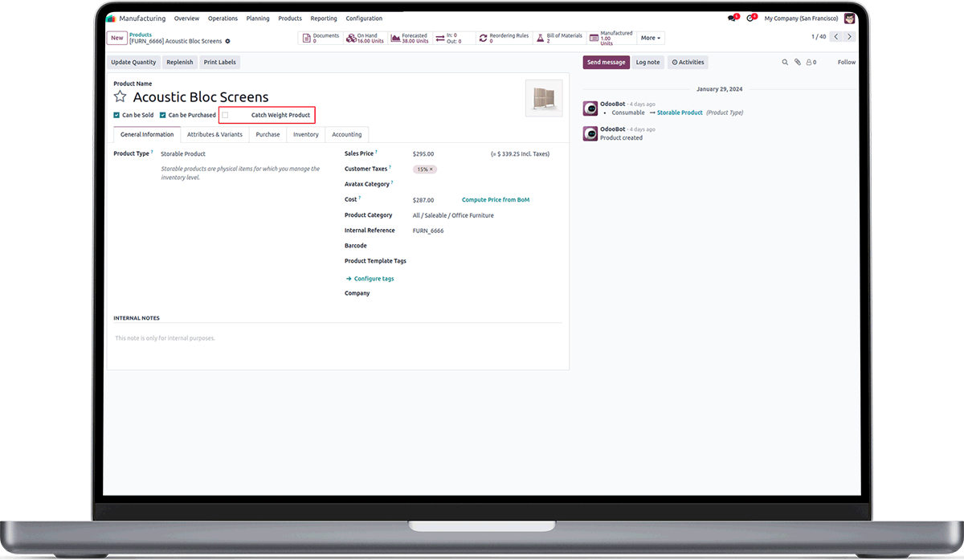Open the Product Type Storable Product selector

(x=183, y=153)
